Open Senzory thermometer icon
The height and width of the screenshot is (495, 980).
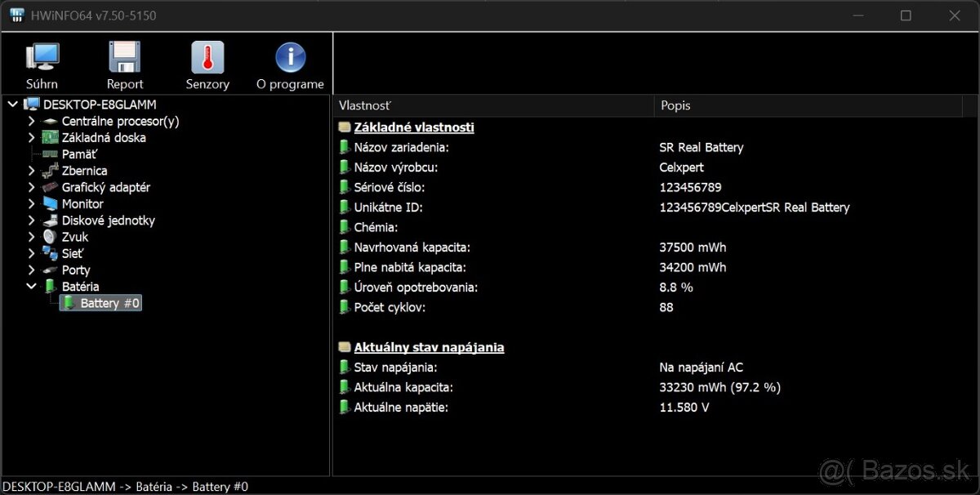(x=207, y=65)
